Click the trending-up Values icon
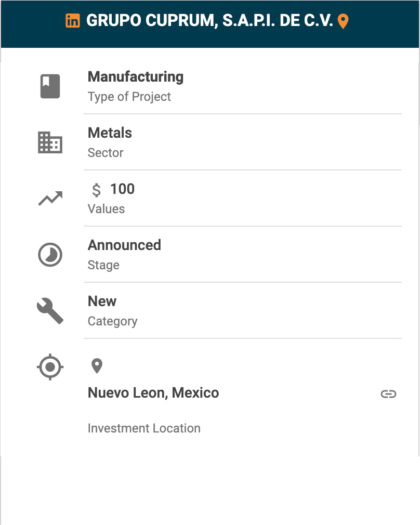420x525 pixels. coord(50,199)
